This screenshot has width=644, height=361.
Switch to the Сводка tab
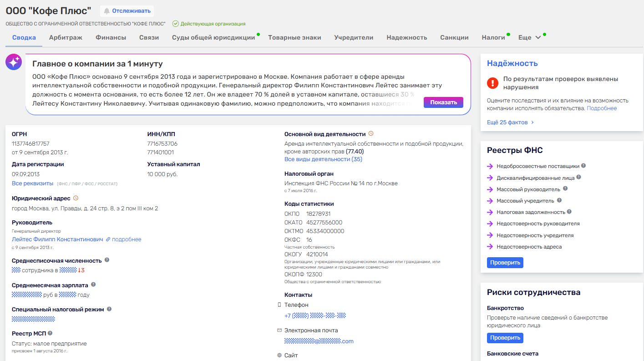pos(24,37)
